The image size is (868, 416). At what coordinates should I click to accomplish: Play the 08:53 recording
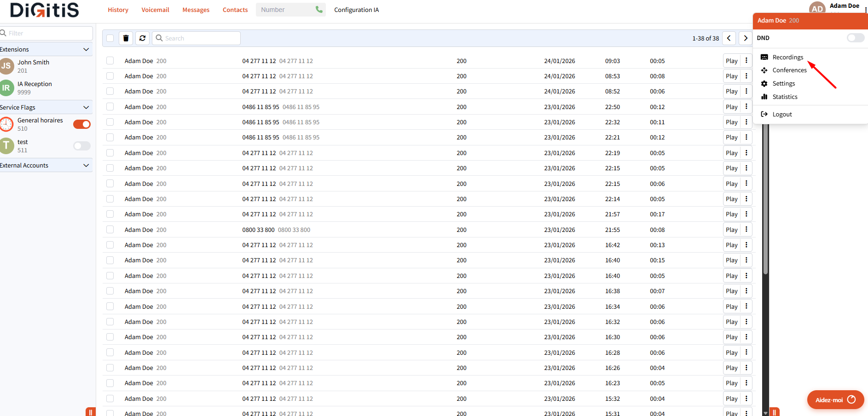[x=731, y=76]
